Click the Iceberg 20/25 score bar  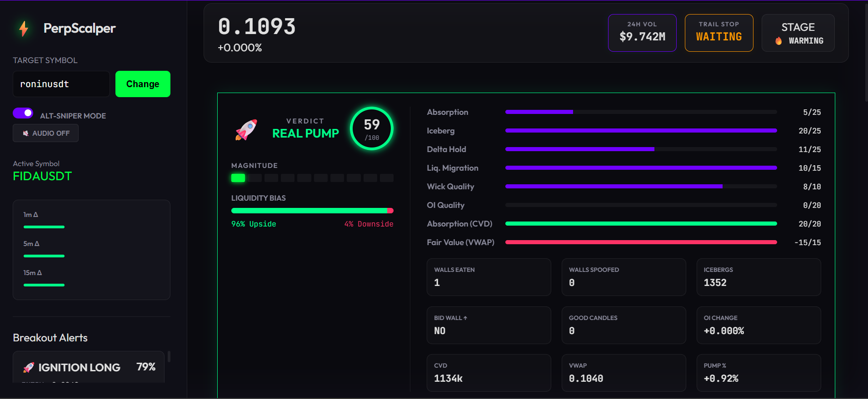coord(641,131)
